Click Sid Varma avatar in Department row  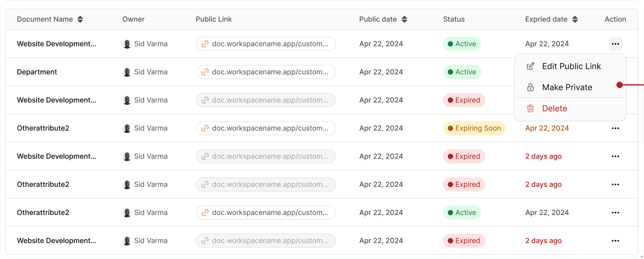point(127,72)
